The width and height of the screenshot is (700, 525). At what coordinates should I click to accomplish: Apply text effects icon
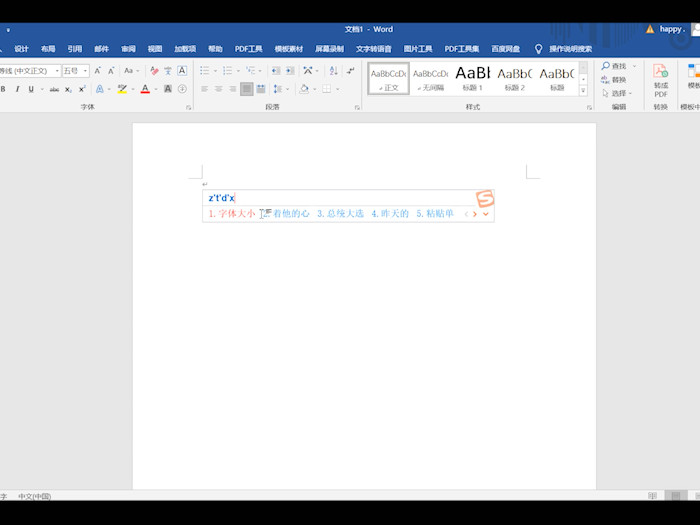[100, 89]
